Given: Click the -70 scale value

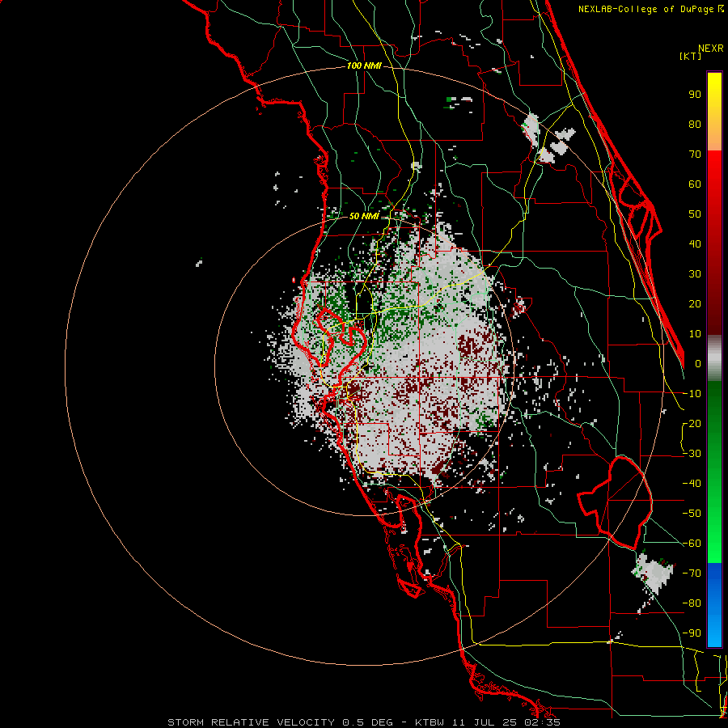Looking at the screenshot, I should [x=692, y=574].
